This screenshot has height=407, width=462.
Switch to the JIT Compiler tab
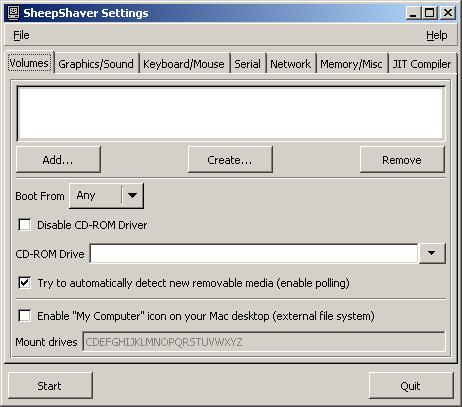(x=422, y=64)
